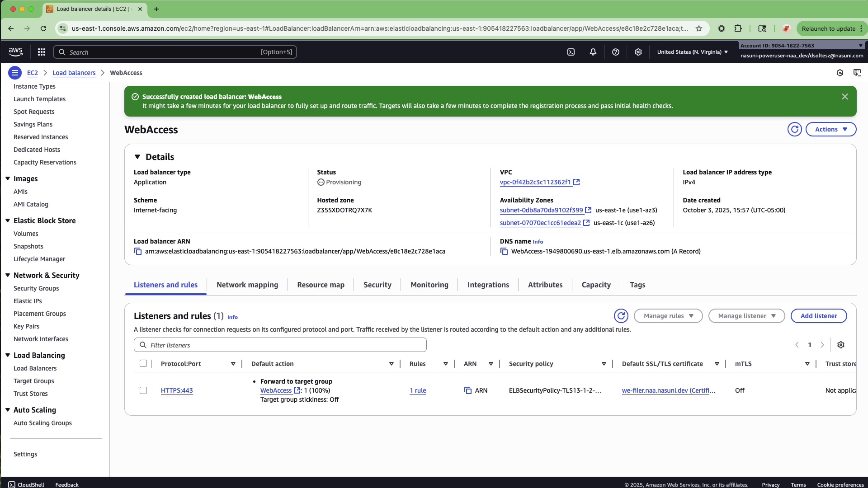Copy the Load balancer ARN using copy icon
Image resolution: width=868 pixels, height=488 pixels.
point(138,251)
